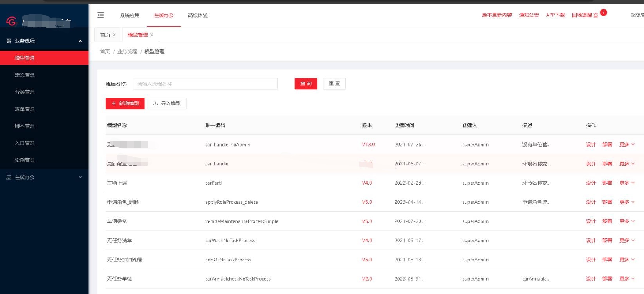Open 更多 dropdown for applyRoleProcess_delete row

(627, 202)
